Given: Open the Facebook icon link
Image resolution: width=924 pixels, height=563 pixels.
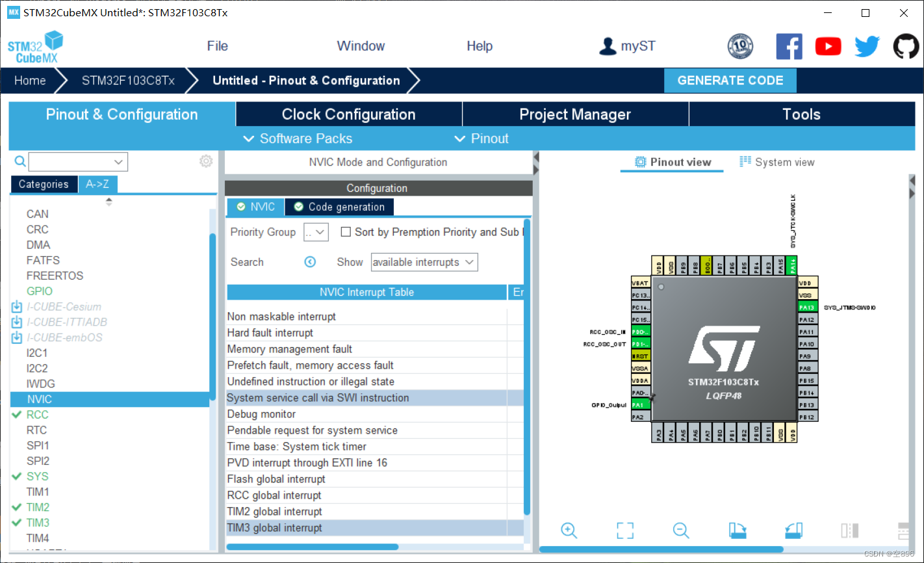Looking at the screenshot, I should 789,47.
